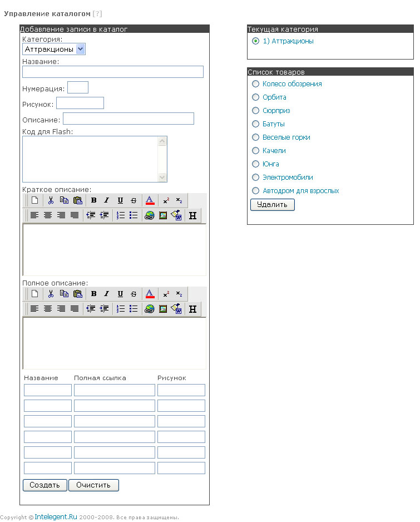Toggle Strikethrough in Краткое описание editor
The image size is (420, 522).
click(134, 200)
